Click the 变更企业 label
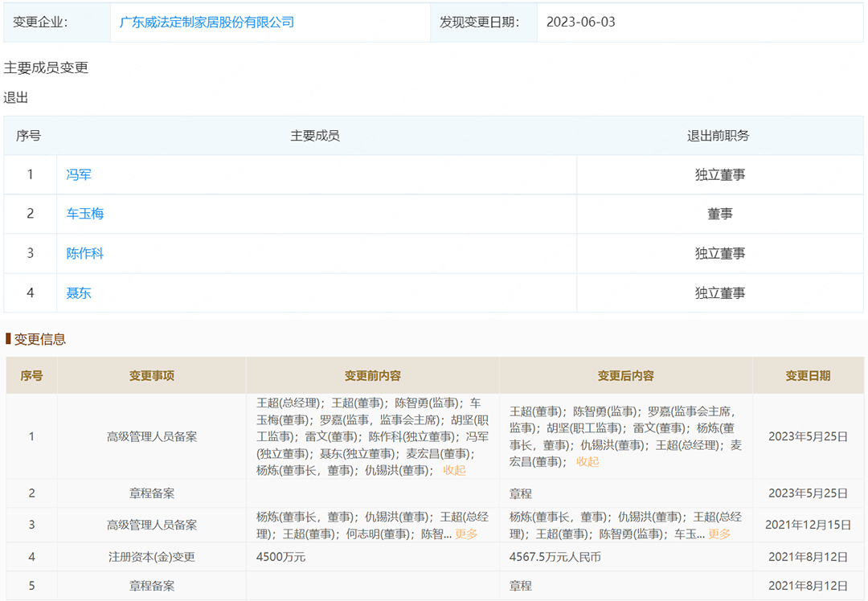 tap(40, 22)
